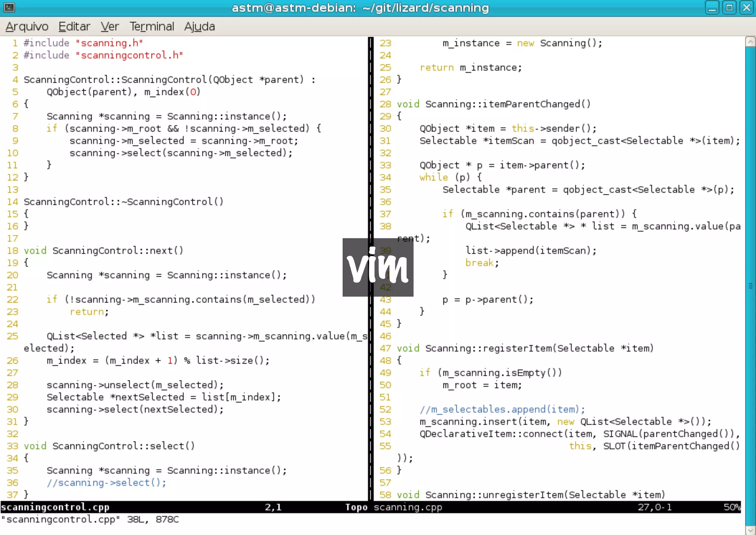Viewport: 756px width, 535px height.
Task: Click the if (scanning->m_root && line
Action: point(184,129)
